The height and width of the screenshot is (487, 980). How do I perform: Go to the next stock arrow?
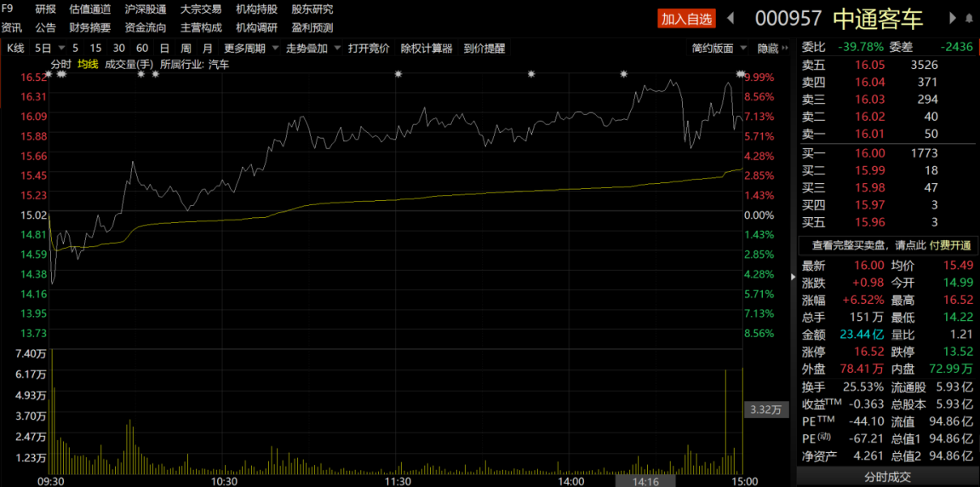(953, 19)
